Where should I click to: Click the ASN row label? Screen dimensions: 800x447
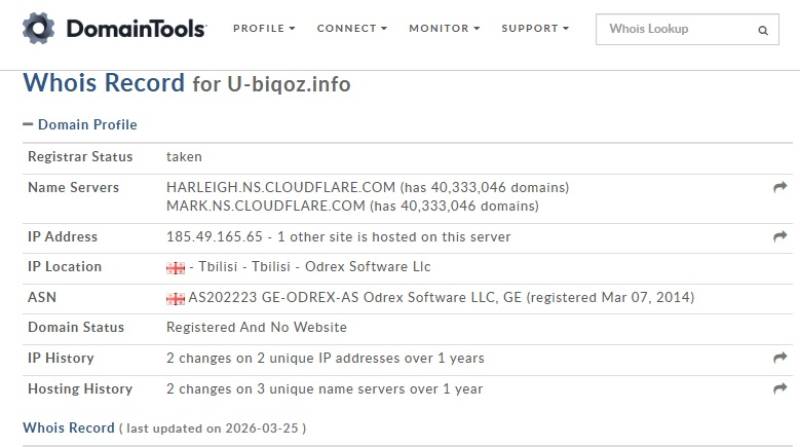(42, 297)
